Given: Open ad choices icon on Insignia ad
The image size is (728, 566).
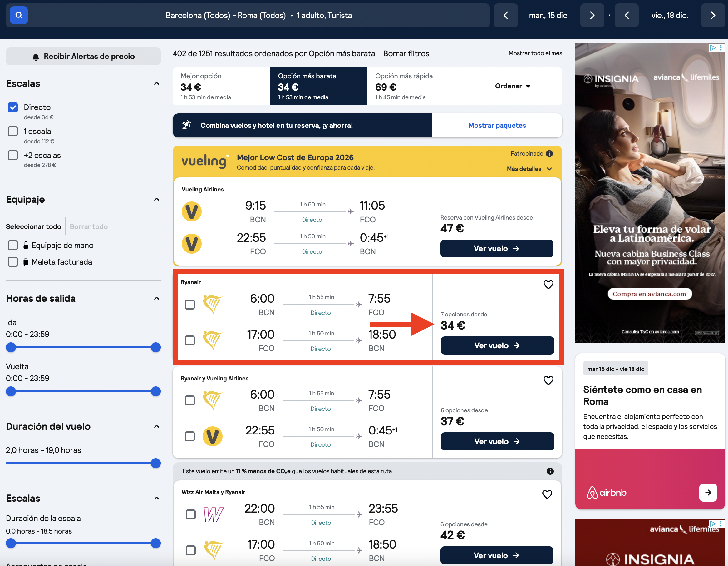Looking at the screenshot, I should (x=713, y=48).
